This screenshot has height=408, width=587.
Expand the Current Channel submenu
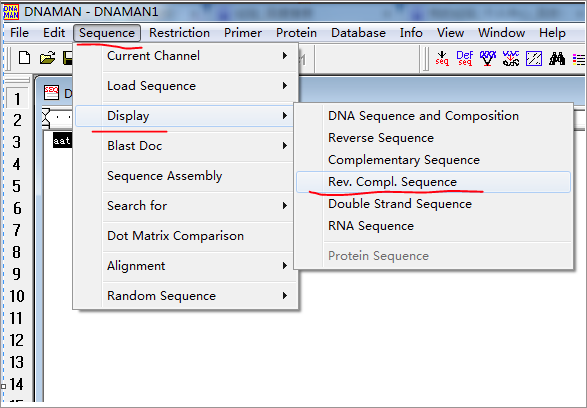tap(186, 56)
